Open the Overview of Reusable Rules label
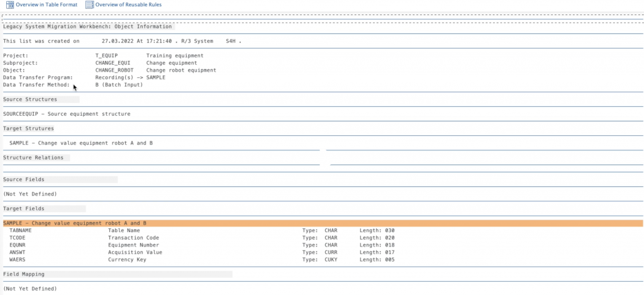The image size is (644, 295). [x=130, y=5]
